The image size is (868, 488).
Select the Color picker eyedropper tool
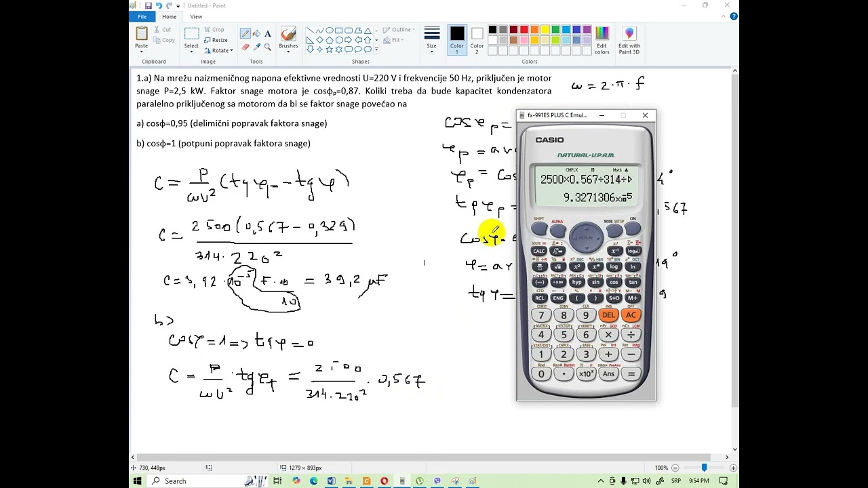(x=256, y=47)
